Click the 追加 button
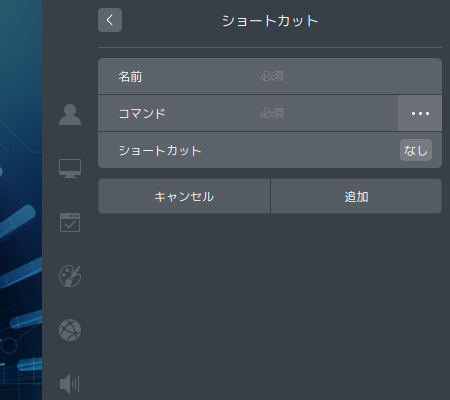 click(356, 196)
